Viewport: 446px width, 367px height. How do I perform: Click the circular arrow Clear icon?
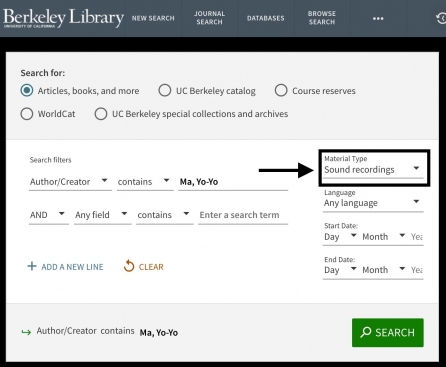129,266
